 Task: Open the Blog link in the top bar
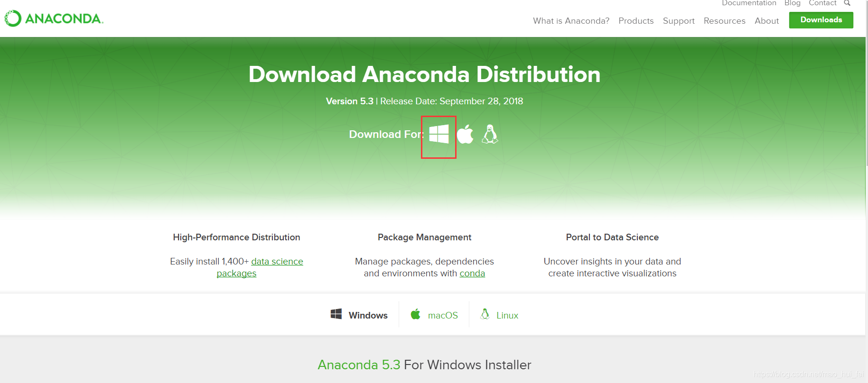tap(792, 3)
